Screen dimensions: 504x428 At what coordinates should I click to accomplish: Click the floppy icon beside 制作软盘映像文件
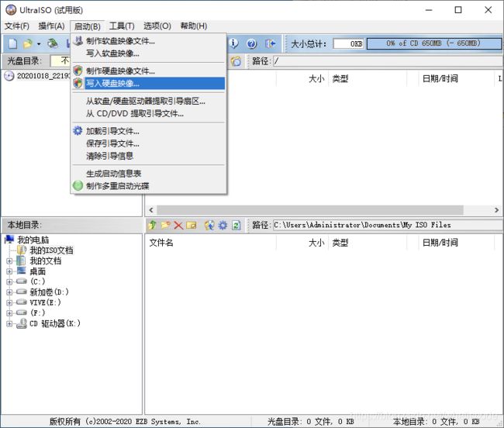pyautogui.click(x=78, y=41)
